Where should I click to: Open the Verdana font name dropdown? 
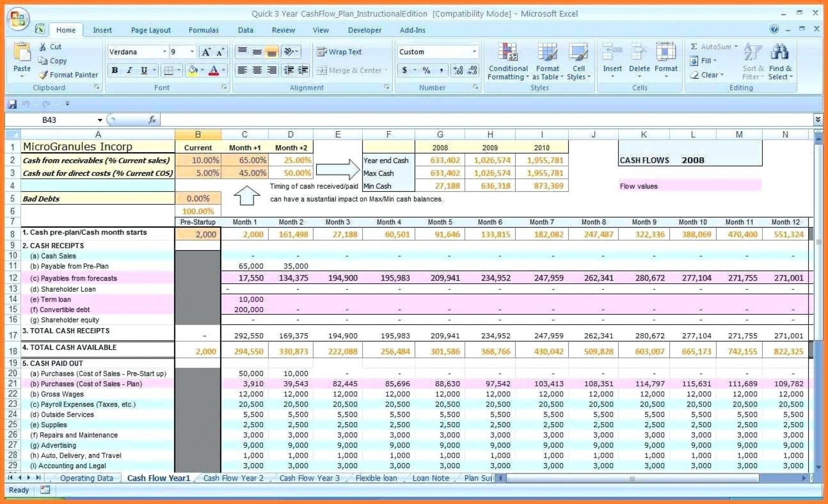point(164,52)
